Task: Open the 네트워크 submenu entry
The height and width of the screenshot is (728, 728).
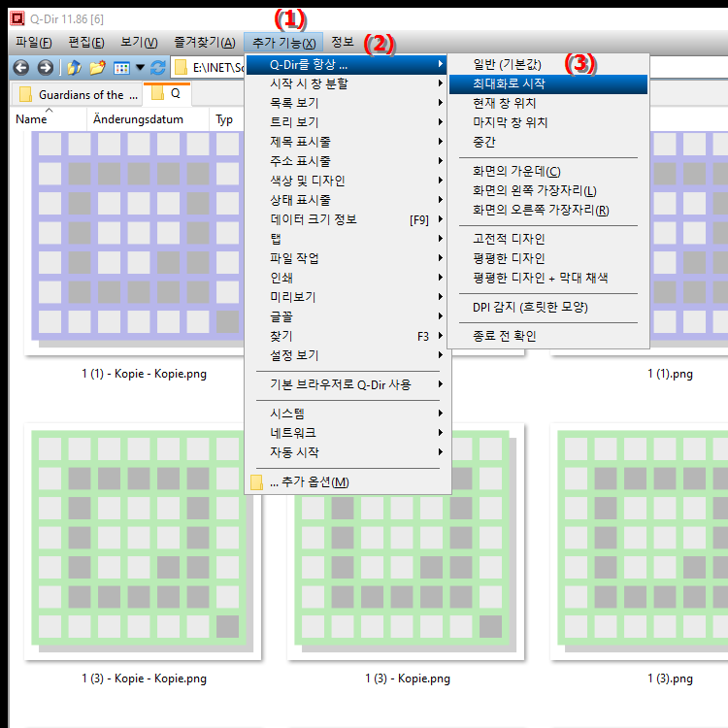Action: tap(347, 433)
